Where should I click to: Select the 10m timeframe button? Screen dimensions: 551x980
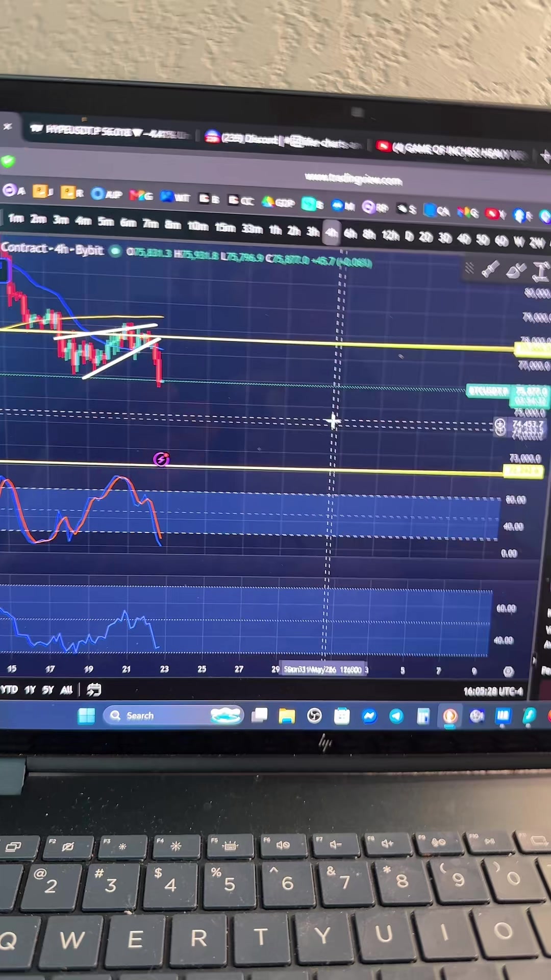[x=198, y=225]
